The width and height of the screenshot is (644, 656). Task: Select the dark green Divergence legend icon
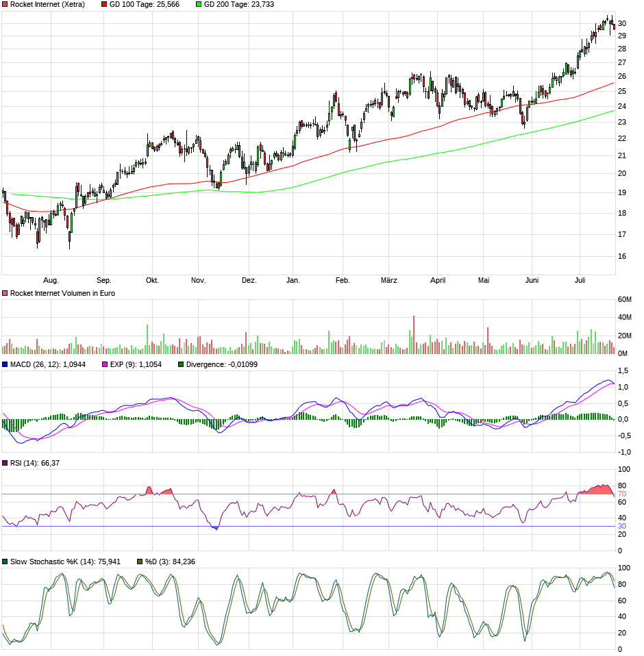pos(180,365)
